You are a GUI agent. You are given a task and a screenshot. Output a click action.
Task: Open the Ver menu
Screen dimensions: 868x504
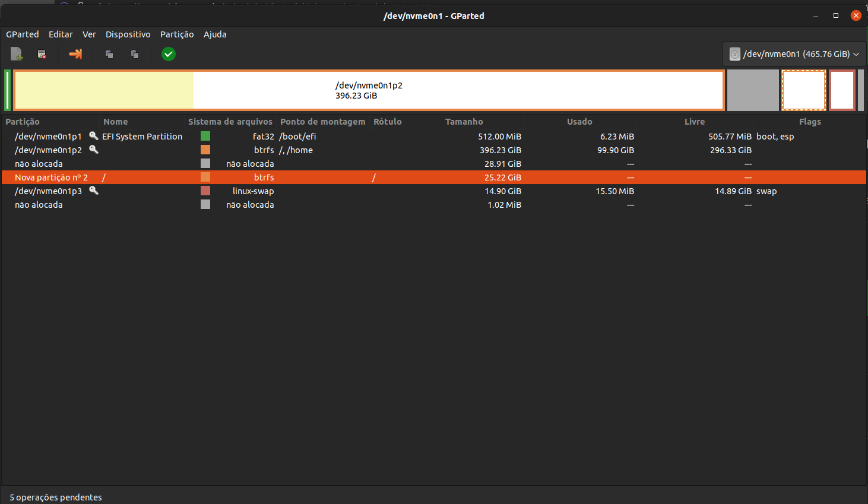tap(89, 34)
